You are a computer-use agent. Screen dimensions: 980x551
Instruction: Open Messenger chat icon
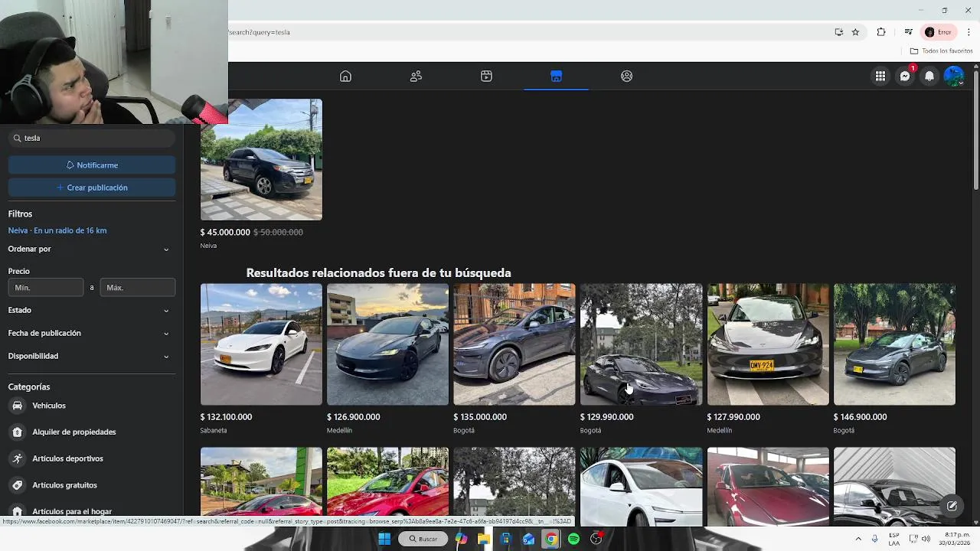(905, 76)
